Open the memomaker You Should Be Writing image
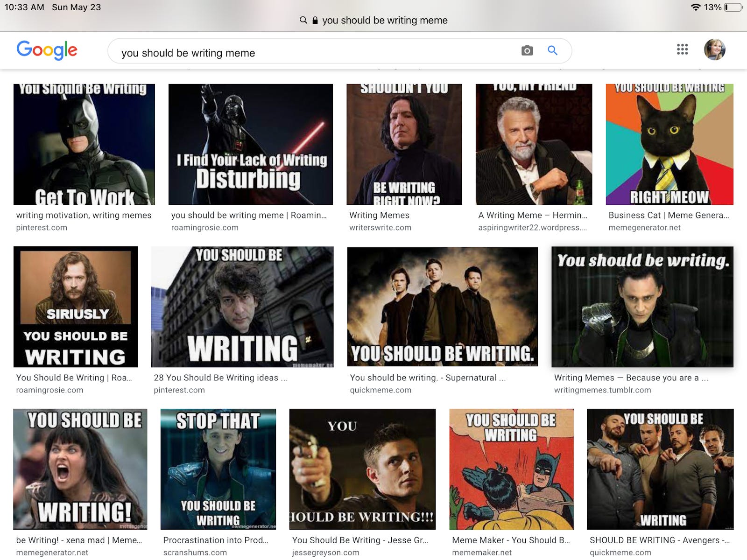This screenshot has height=560, width=747. pyautogui.click(x=242, y=307)
